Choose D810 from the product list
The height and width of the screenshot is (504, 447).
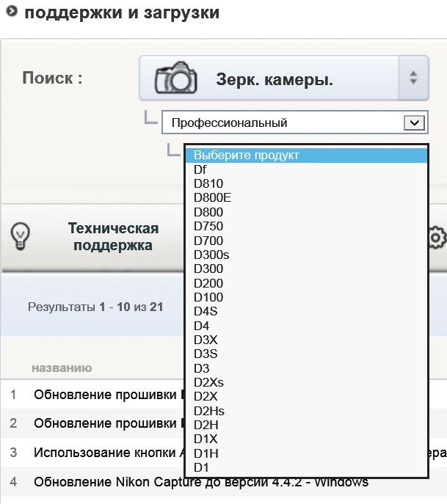point(307,183)
